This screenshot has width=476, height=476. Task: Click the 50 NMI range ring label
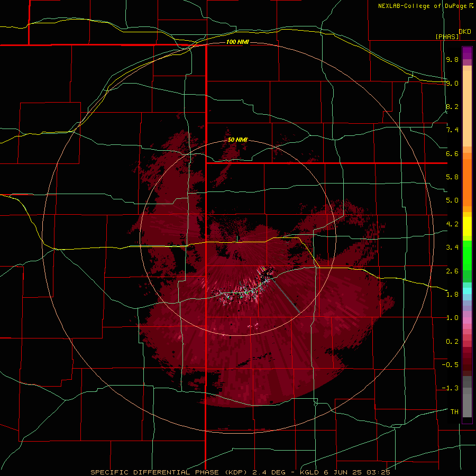(237, 140)
